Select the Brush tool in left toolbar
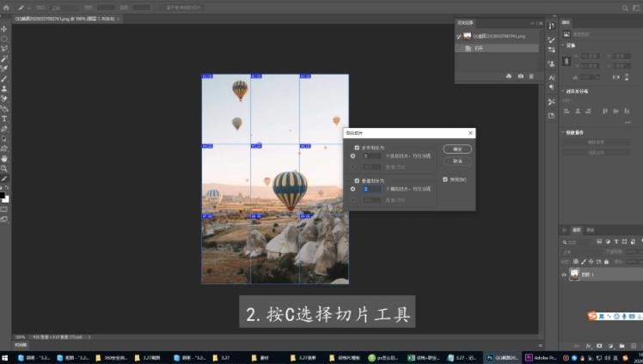Viewport: 643px width, 364px height. [4, 79]
